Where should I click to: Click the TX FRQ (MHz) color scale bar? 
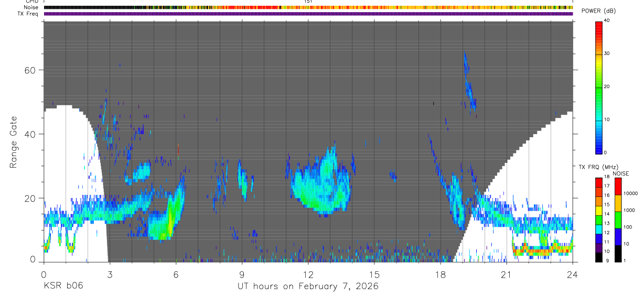[x=598, y=219]
